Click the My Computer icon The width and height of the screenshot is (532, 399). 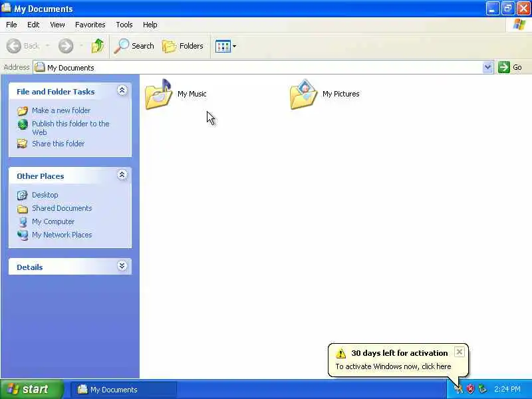tap(23, 222)
